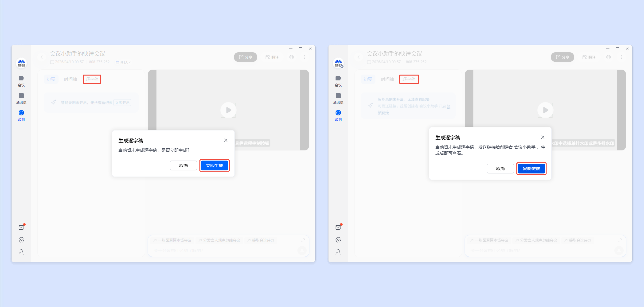The height and width of the screenshot is (307, 644).
Task: Click 翻译 translate button in right window
Action: tap(589, 57)
